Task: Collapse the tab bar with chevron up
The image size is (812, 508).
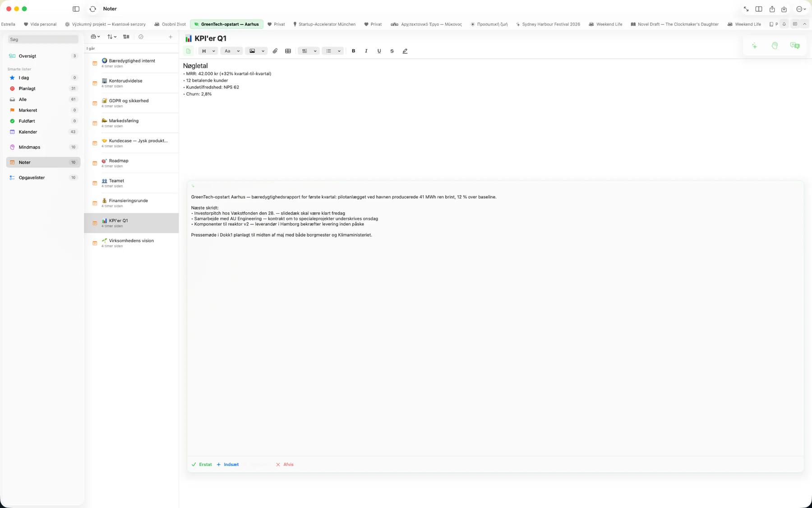Action: pos(804,24)
